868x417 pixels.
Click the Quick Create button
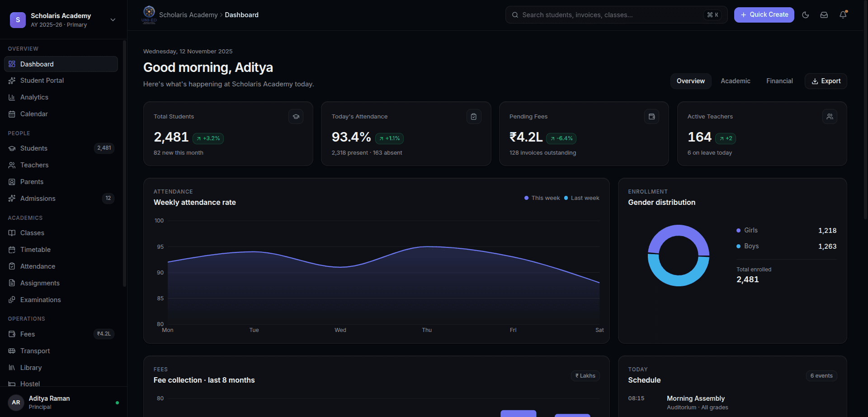(x=764, y=15)
